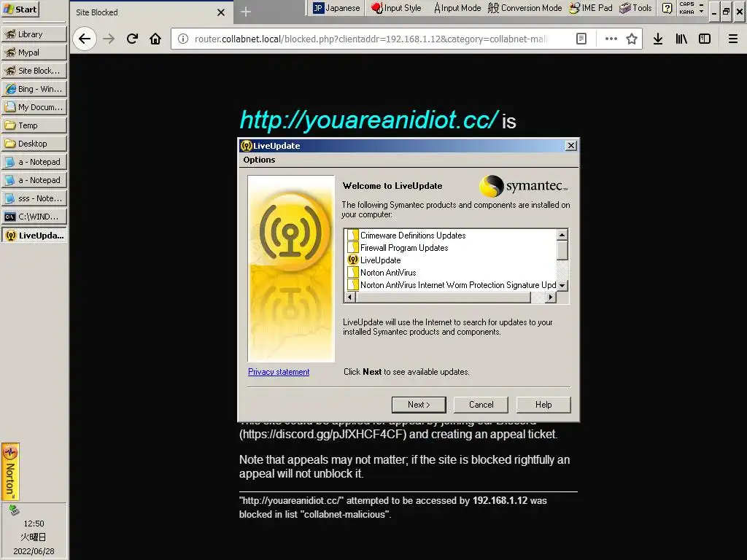Switch to Mypal taskbar item
This screenshot has height=560, width=747.
click(34, 52)
